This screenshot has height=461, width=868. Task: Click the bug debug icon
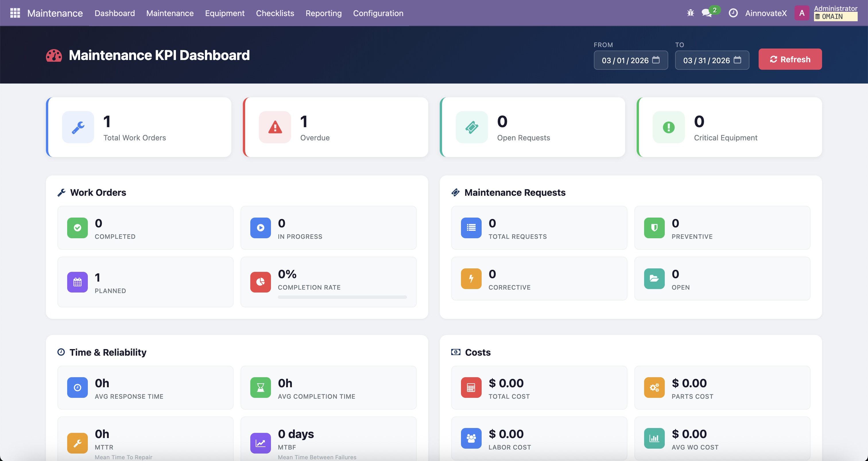click(x=690, y=13)
